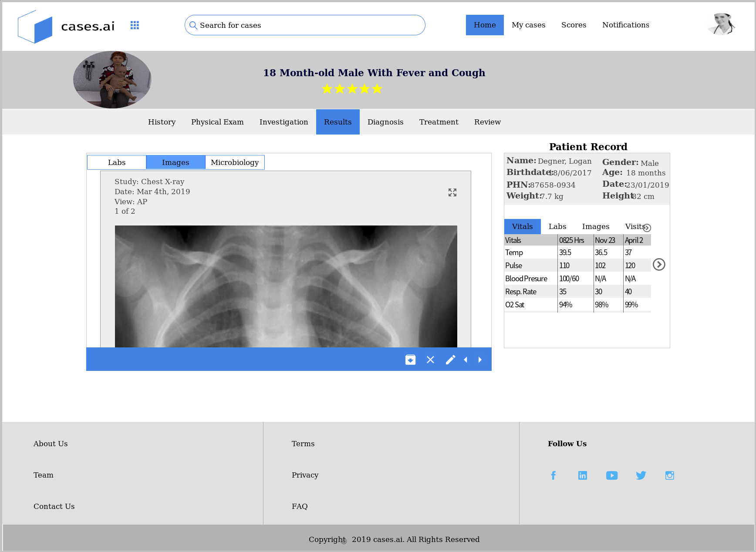The height and width of the screenshot is (552, 756).
Task: Click the Pulse value '110'
Action: coord(564,266)
